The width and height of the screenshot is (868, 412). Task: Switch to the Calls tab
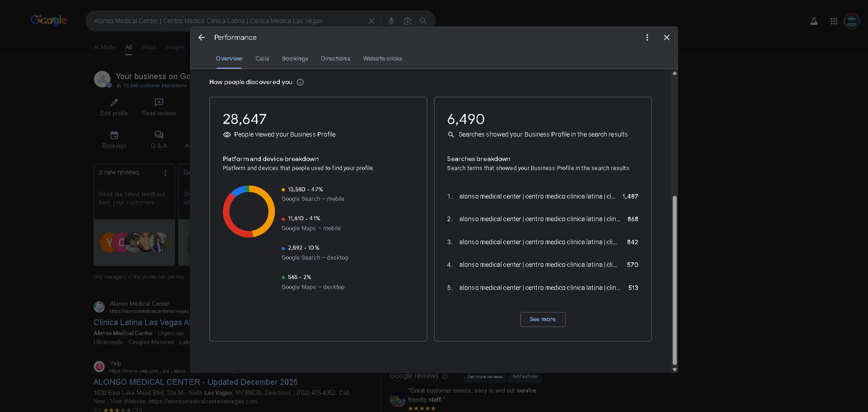click(x=262, y=59)
